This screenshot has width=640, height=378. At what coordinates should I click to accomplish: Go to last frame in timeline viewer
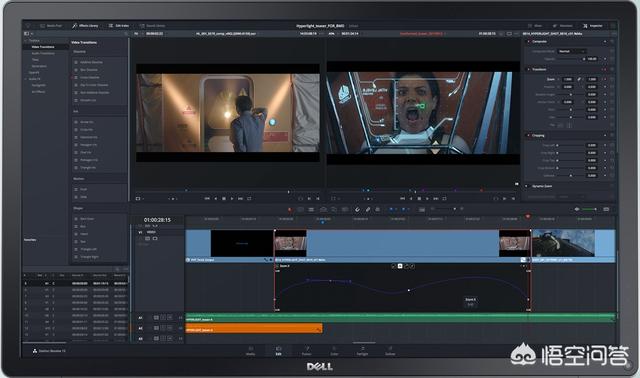(x=436, y=199)
